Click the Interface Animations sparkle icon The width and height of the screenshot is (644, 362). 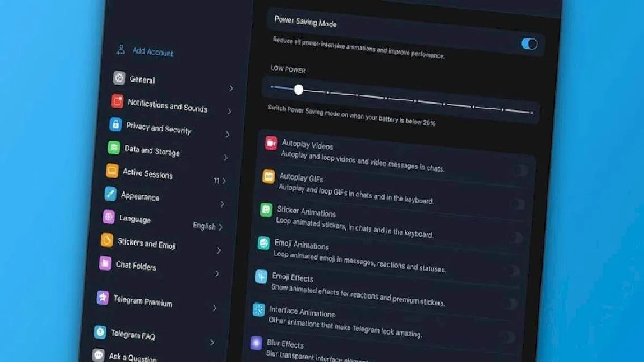[x=259, y=309]
